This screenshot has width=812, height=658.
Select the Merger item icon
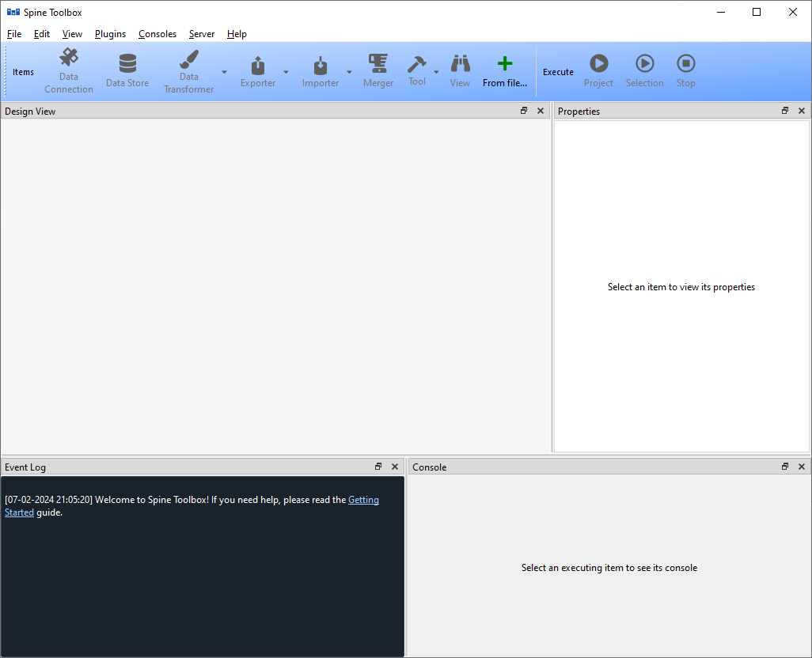[x=378, y=63]
